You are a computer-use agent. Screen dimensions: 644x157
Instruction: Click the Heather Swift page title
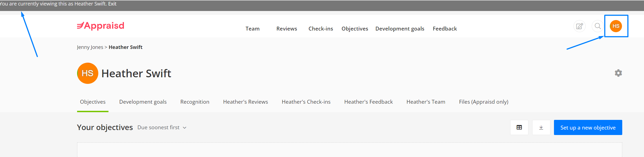pos(136,73)
